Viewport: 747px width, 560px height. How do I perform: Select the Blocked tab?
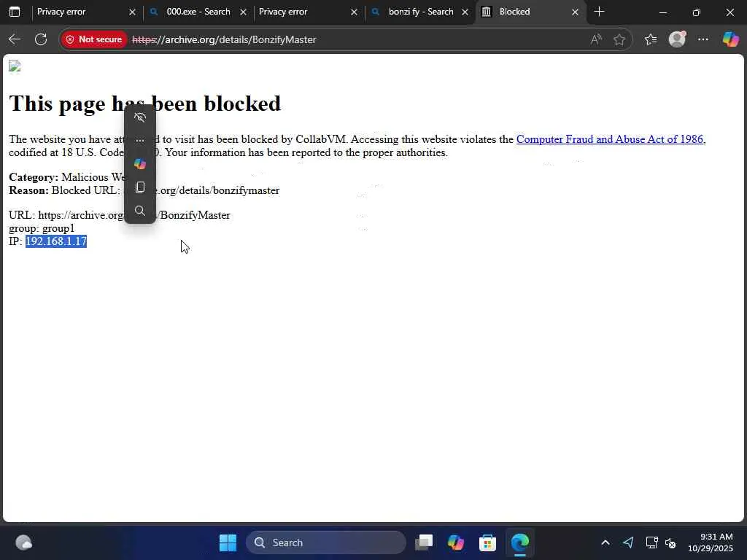click(x=524, y=12)
